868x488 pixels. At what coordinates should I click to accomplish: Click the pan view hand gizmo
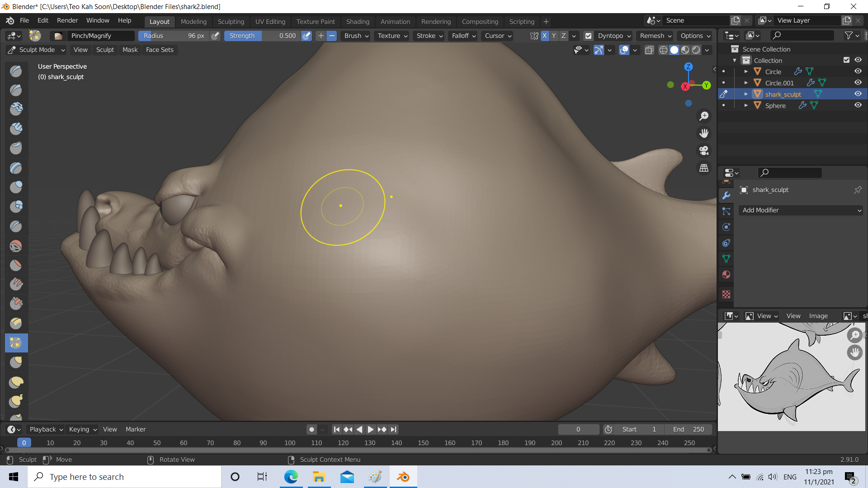tap(704, 133)
